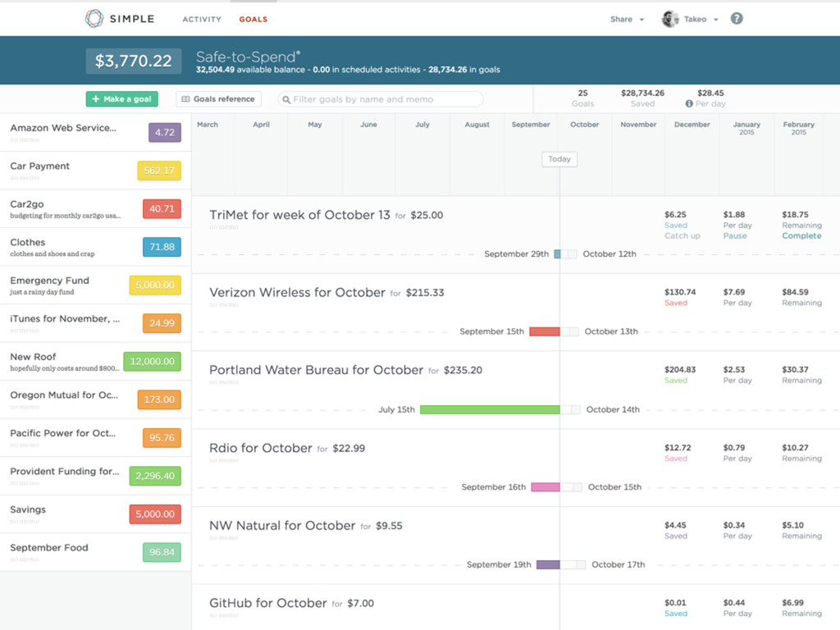
Task: Pause the TriMet goal
Action: point(734,235)
